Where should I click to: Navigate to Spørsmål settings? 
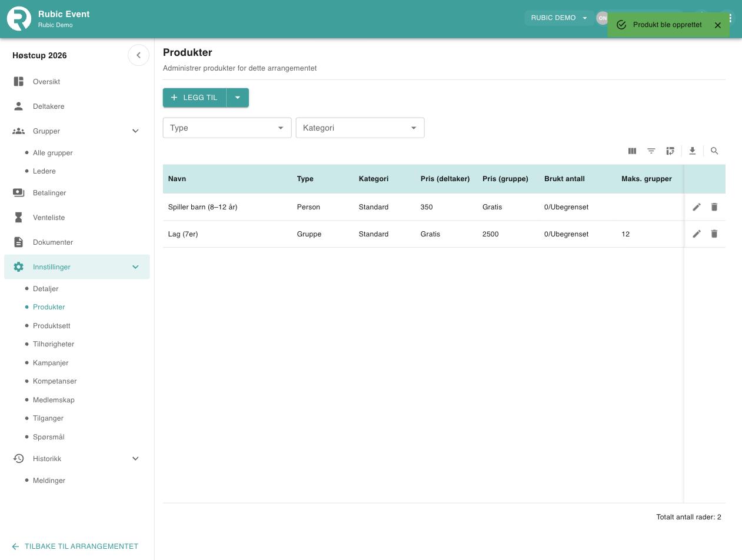49,437
